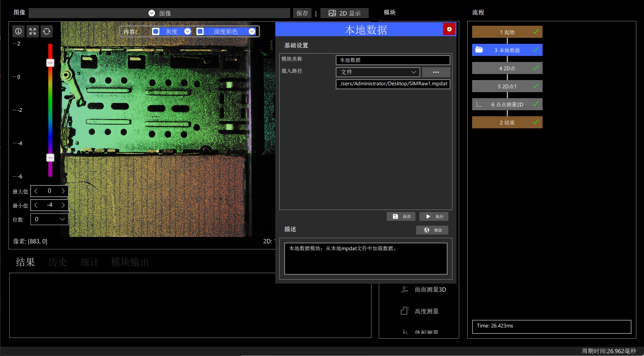Click the globe icon beside 帮助
Image resolution: width=644 pixels, height=356 pixels.
click(x=427, y=230)
